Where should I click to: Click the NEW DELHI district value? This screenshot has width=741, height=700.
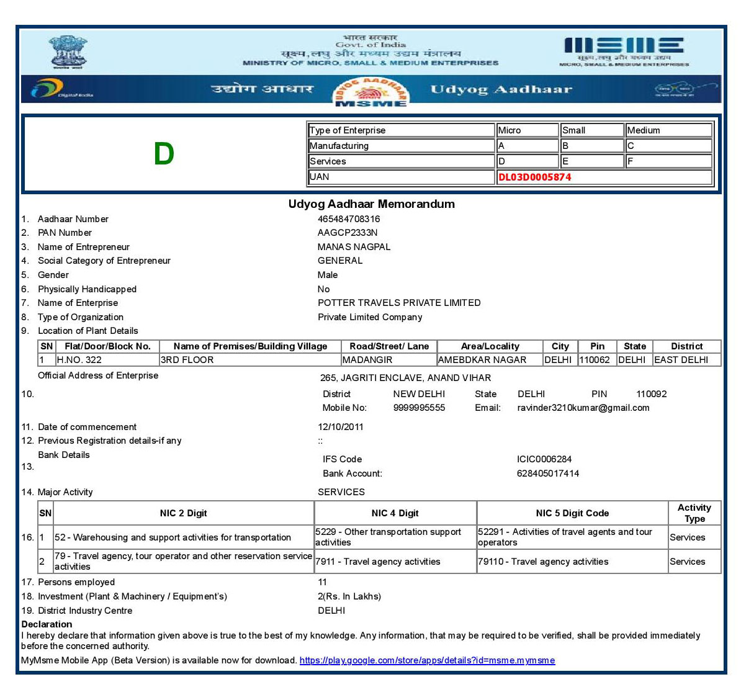point(419,393)
